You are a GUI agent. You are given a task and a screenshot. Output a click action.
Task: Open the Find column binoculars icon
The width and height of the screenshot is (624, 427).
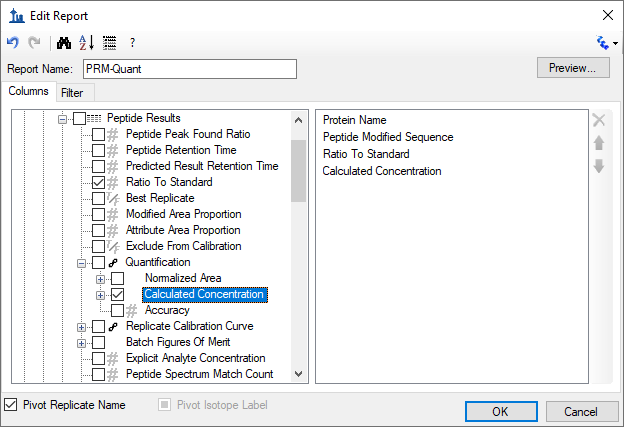[x=64, y=43]
